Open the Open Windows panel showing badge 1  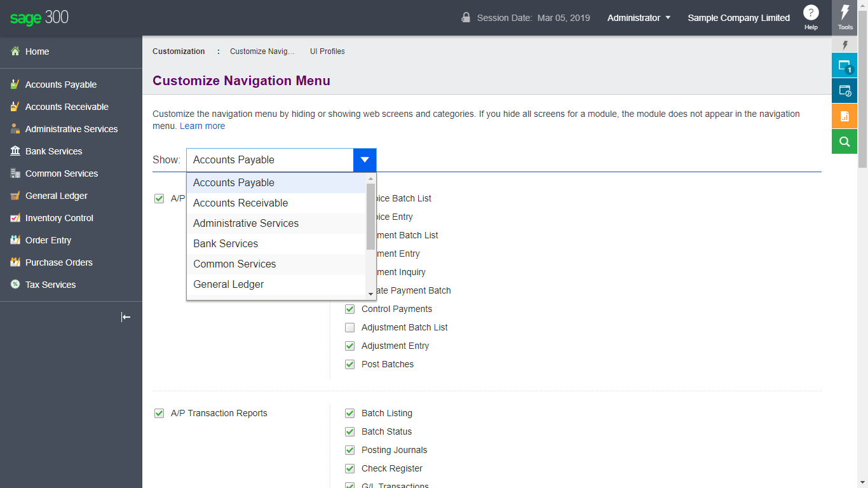click(x=844, y=65)
